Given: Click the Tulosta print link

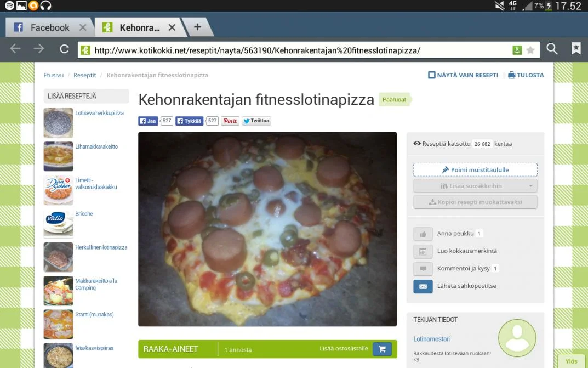Looking at the screenshot, I should (x=526, y=75).
